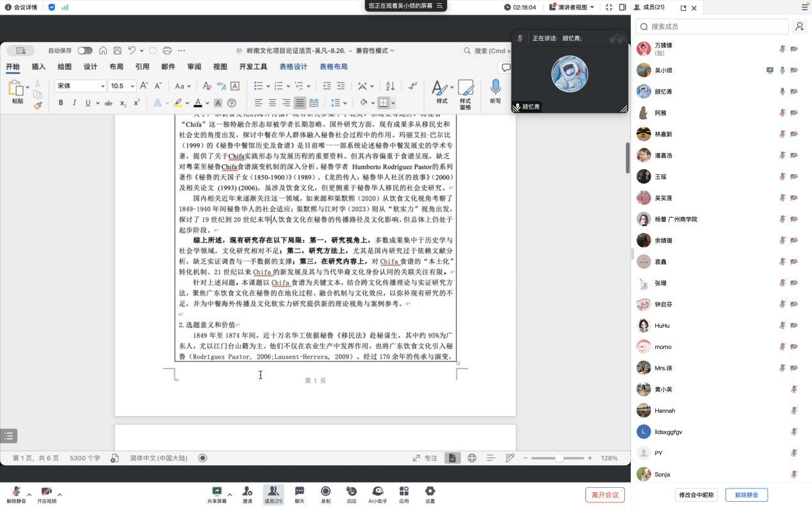Click the 离开会议 button
The width and height of the screenshot is (812, 507).
(605, 495)
